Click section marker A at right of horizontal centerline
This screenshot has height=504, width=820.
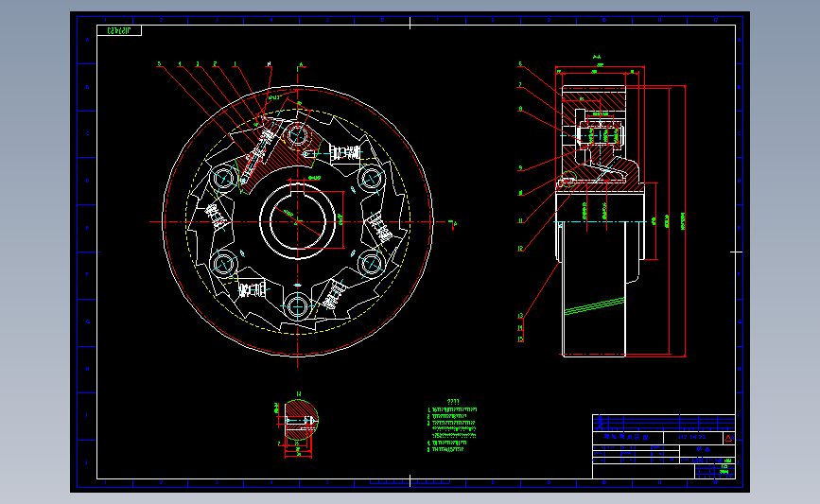pyautogui.click(x=454, y=224)
